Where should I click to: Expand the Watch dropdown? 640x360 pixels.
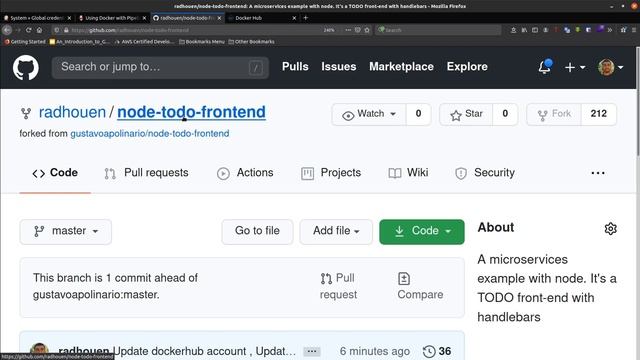[x=369, y=114]
